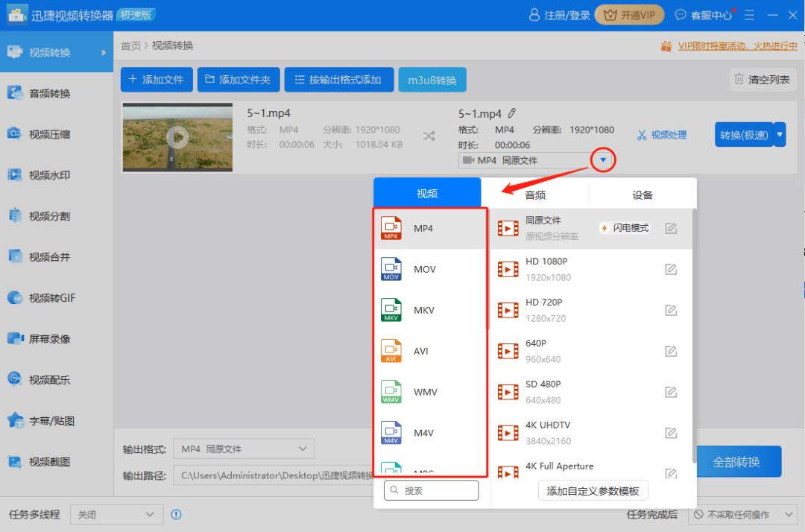Open the circled output format dropdown arrow
This screenshot has height=532, width=805.
tap(602, 159)
